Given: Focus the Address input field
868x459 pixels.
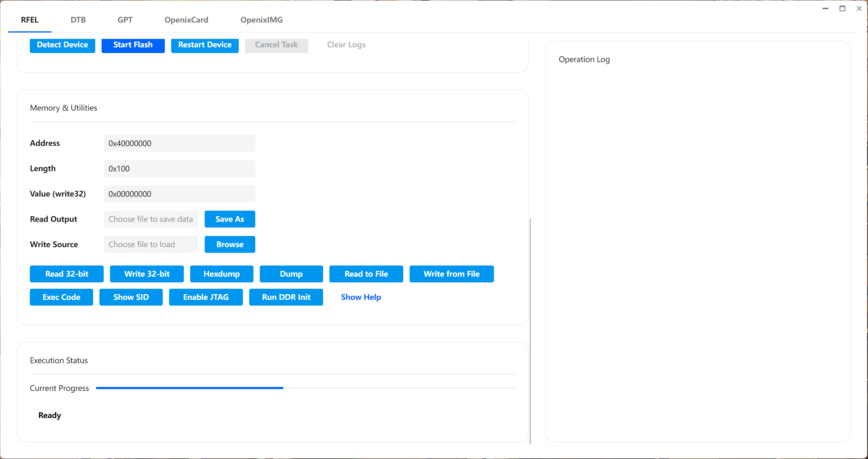Looking at the screenshot, I should click(179, 143).
